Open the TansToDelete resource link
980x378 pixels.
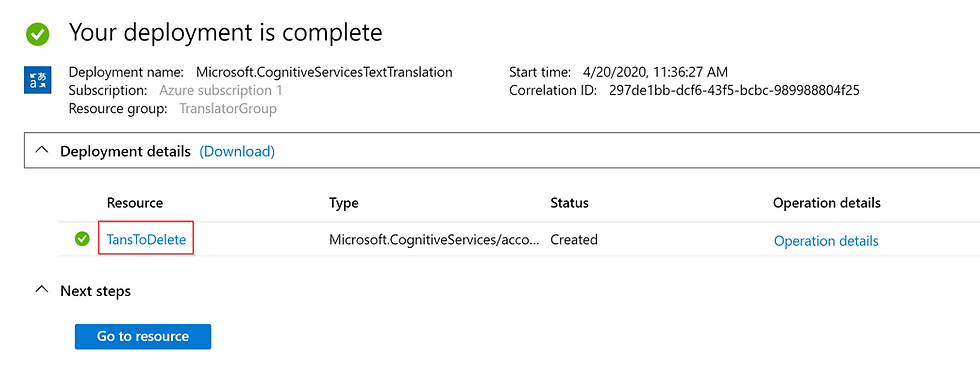[x=146, y=240]
